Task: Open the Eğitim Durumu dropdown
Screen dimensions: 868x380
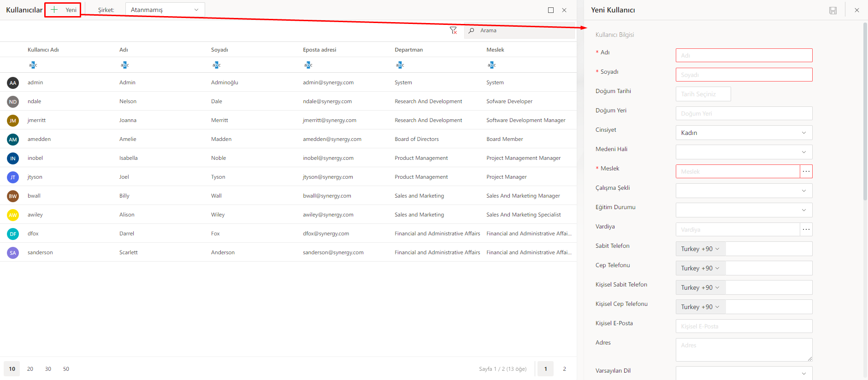Action: coord(744,210)
